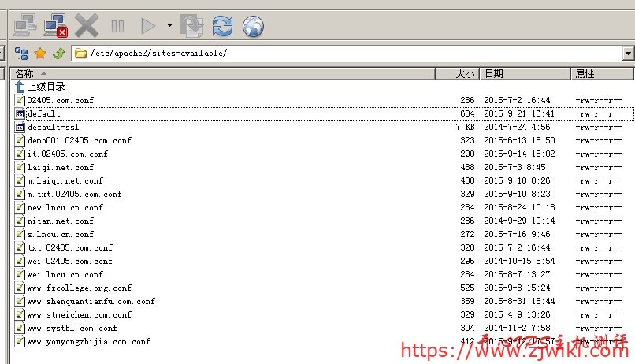Screen dimensions: 635x364
Task: Click the /etc/apache2/sites-available/ path field
Action: click(347, 54)
